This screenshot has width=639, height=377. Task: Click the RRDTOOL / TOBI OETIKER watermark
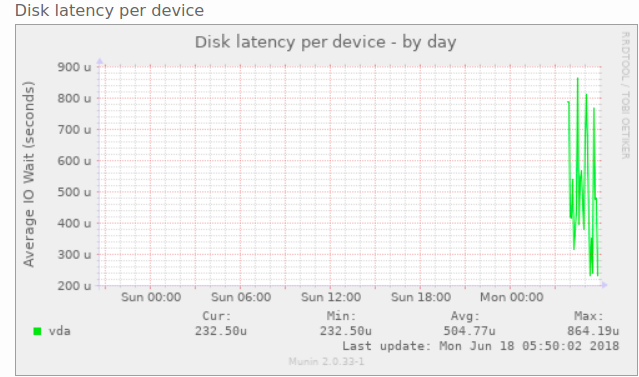(625, 95)
